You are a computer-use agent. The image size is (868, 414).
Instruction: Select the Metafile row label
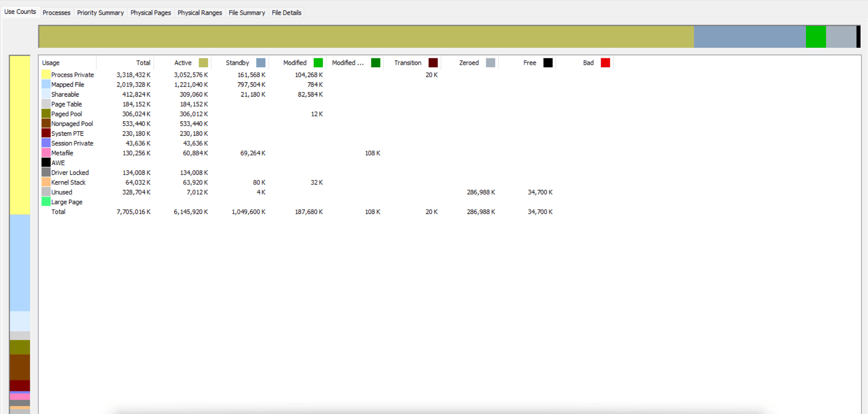click(62, 153)
